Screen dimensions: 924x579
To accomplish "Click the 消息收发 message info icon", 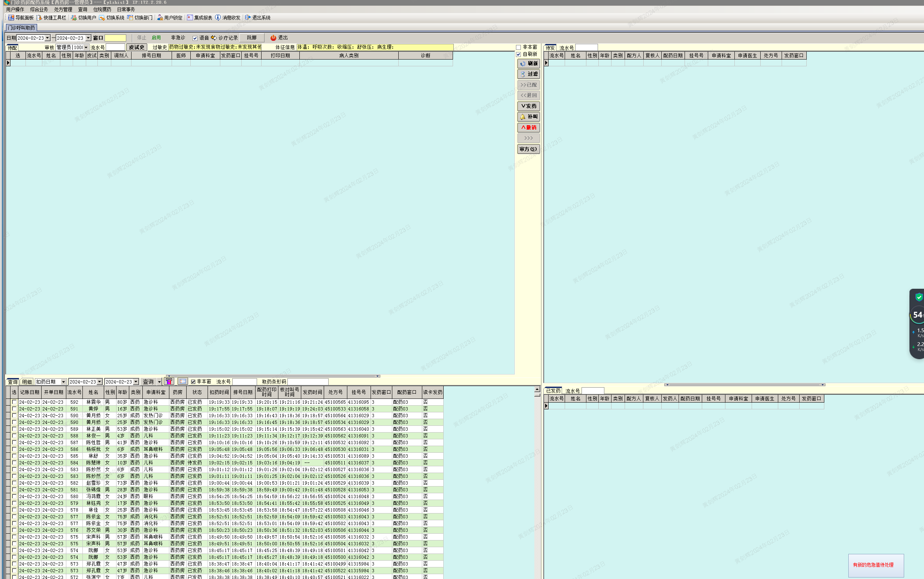I will click(x=218, y=18).
